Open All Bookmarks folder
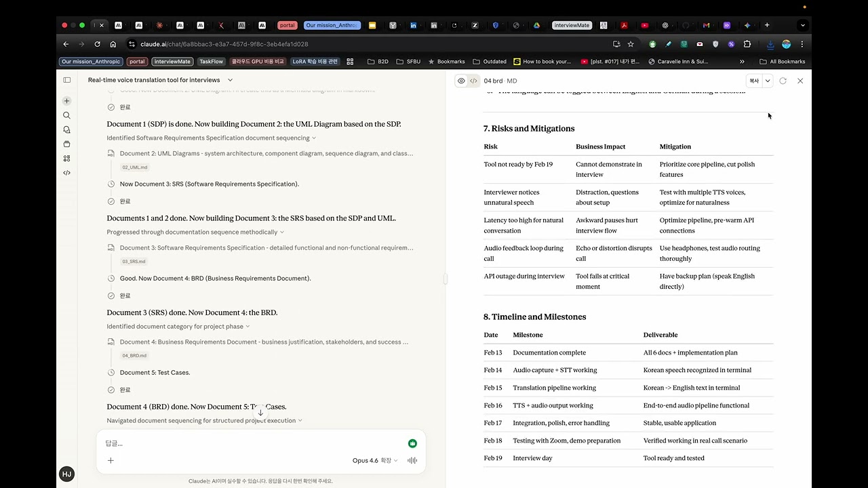Image resolution: width=868 pixels, height=488 pixels. coord(782,62)
